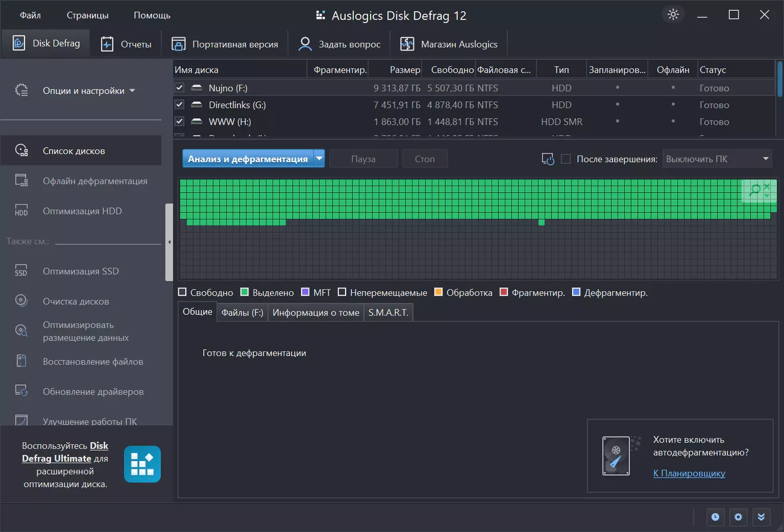The height and width of the screenshot is (532, 784).
Task: Switch to the Информация о томе tab
Action: tap(316, 312)
